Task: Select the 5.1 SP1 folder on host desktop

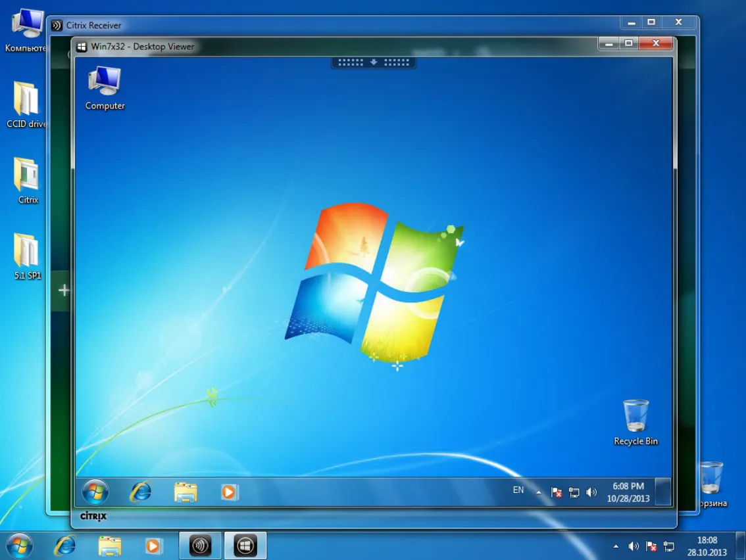Action: [x=27, y=256]
